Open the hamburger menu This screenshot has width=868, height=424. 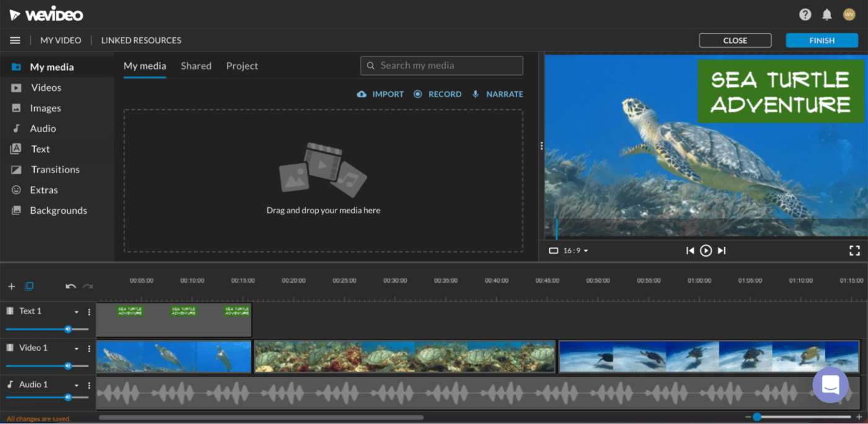click(15, 40)
